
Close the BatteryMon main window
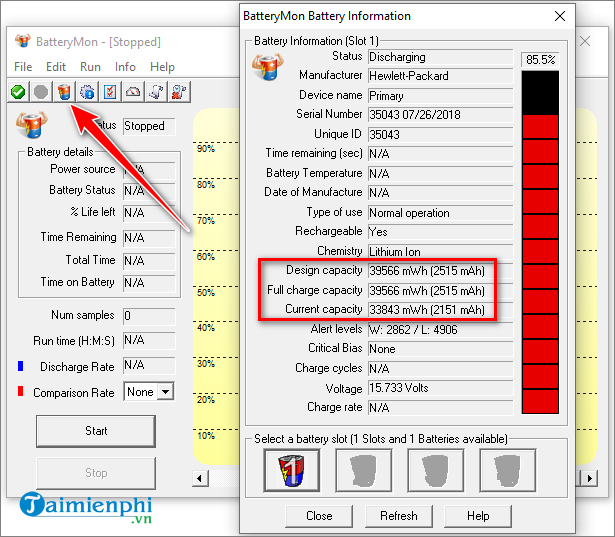coord(585,41)
